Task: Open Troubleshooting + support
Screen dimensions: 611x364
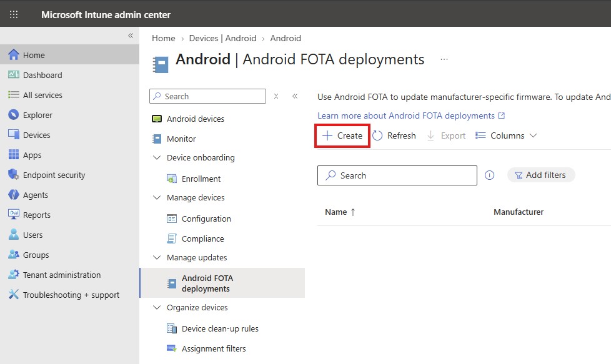Action: tap(71, 295)
